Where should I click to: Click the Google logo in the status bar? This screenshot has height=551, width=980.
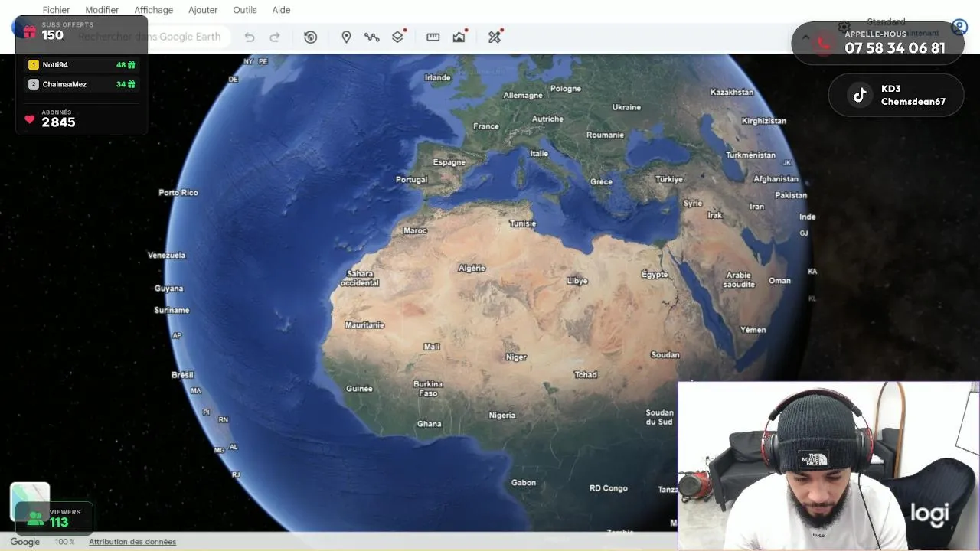pyautogui.click(x=24, y=542)
